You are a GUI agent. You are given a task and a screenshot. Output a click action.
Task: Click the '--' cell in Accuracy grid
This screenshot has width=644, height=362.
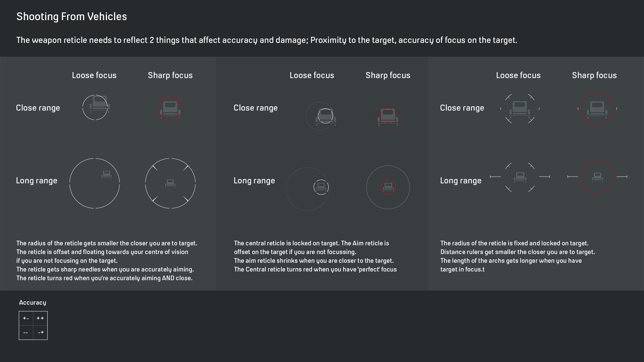click(x=26, y=333)
